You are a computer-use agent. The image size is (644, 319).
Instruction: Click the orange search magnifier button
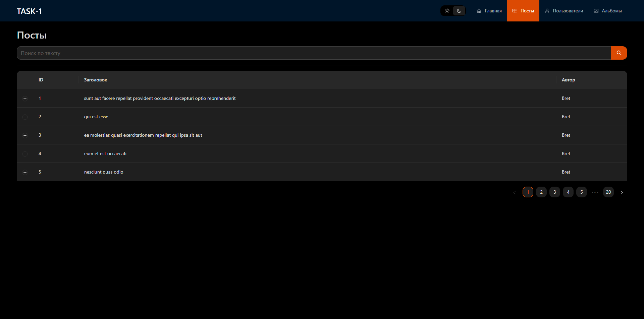click(619, 53)
